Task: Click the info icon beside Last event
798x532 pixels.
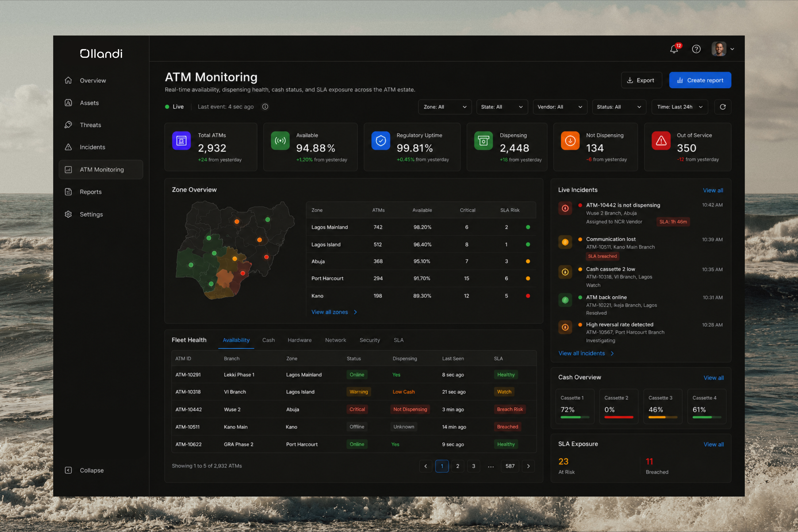Action: pos(265,107)
